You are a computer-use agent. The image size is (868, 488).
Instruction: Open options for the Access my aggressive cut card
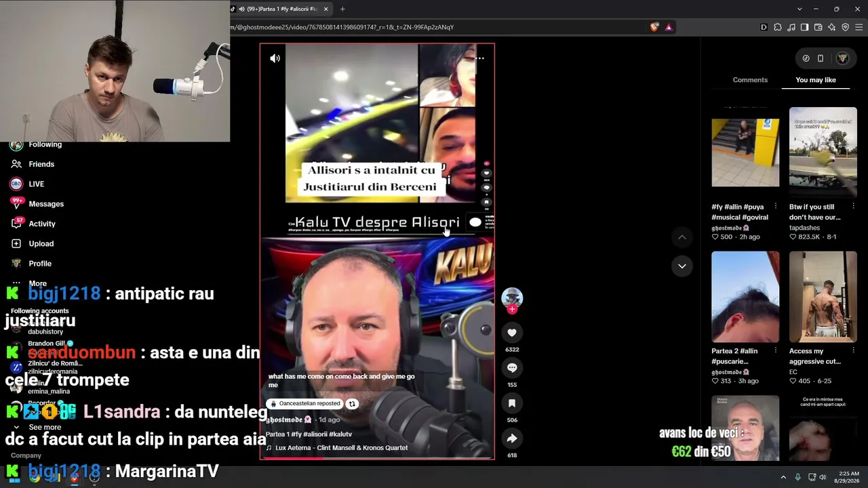(852, 351)
